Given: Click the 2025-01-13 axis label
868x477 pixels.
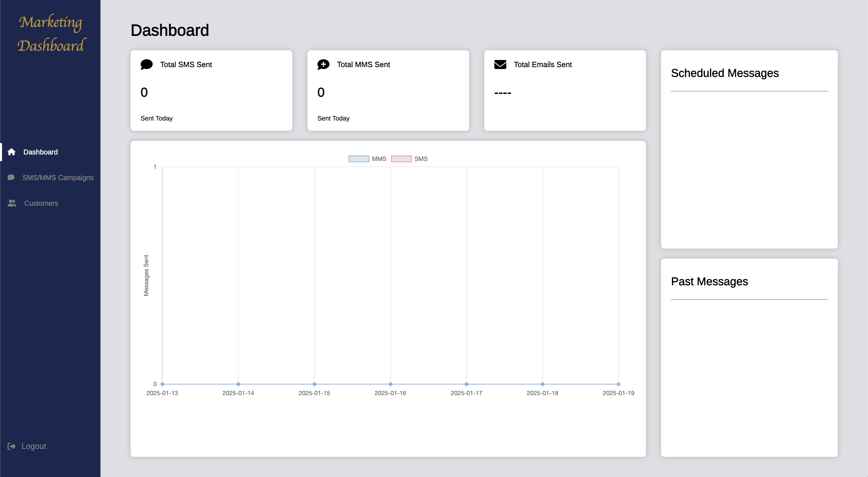Looking at the screenshot, I should pos(162,393).
